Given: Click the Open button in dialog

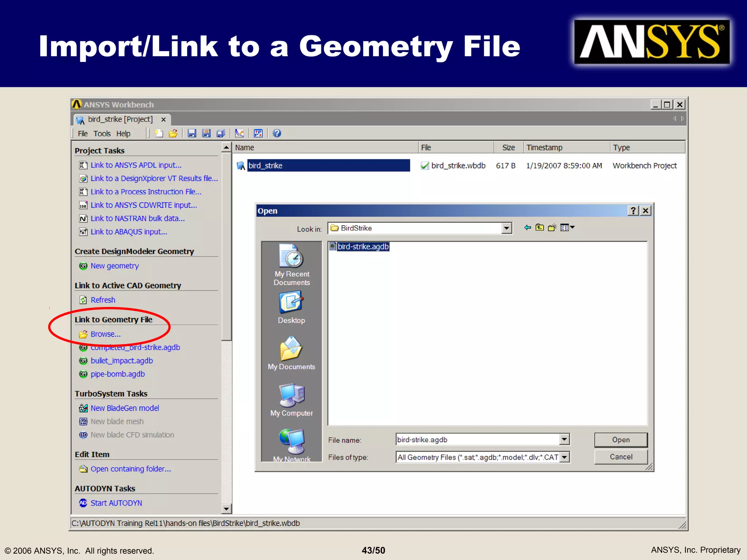Looking at the screenshot, I should pyautogui.click(x=621, y=440).
